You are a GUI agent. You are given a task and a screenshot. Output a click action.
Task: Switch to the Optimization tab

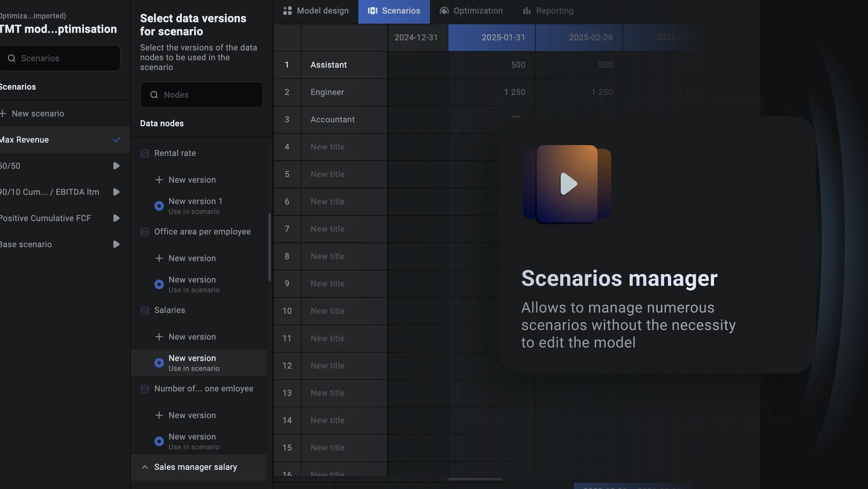click(471, 11)
